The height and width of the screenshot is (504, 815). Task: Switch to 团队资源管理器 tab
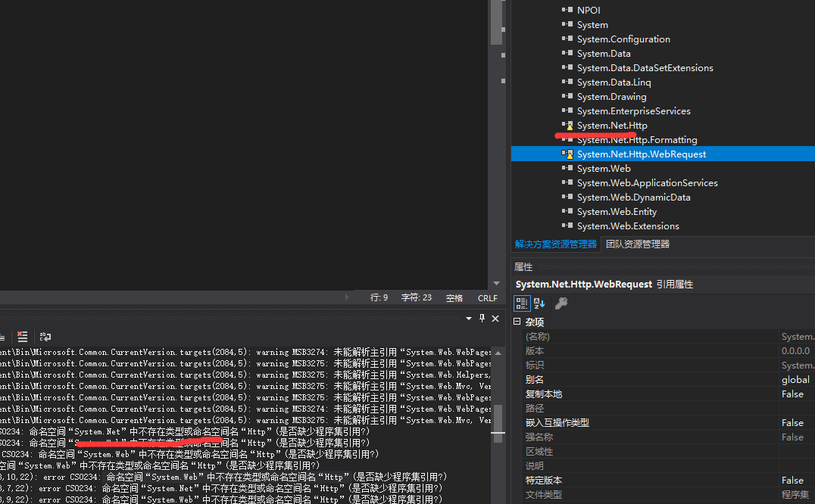(637, 244)
